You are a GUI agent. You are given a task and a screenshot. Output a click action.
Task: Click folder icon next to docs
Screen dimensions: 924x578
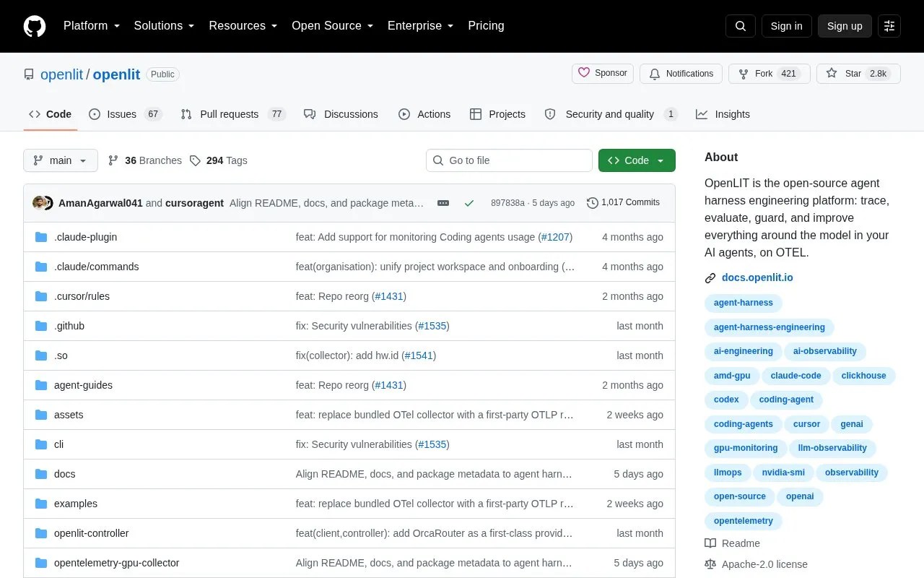41,474
